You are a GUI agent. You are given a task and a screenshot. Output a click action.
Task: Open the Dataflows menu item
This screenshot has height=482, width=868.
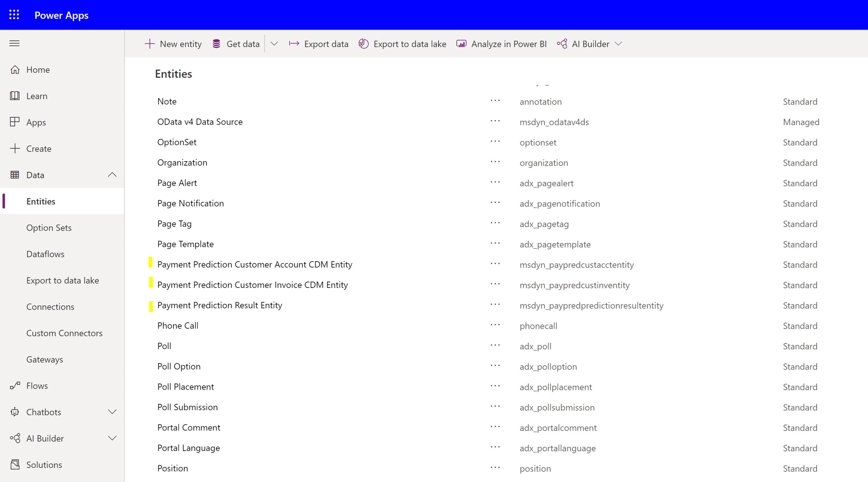click(45, 254)
